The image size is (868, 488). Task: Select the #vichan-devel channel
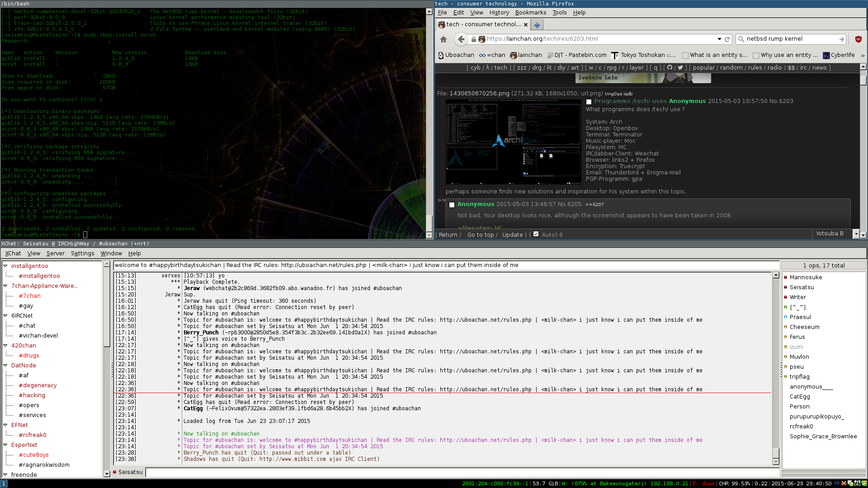click(38, 336)
